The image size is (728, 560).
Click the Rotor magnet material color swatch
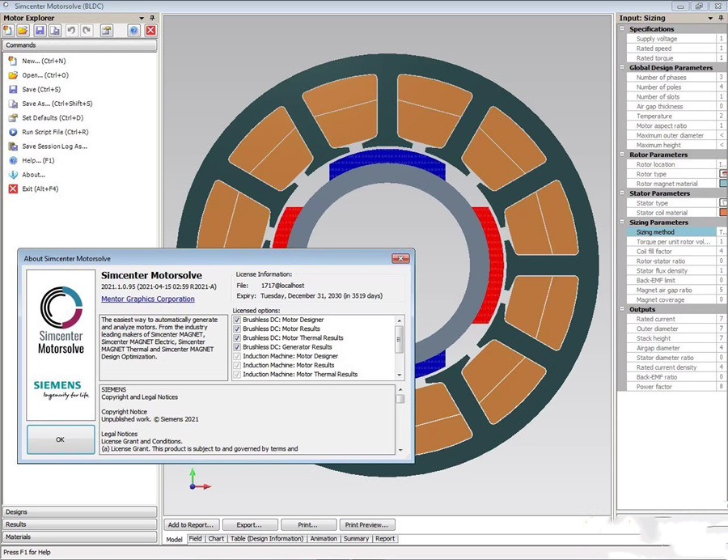[723, 184]
